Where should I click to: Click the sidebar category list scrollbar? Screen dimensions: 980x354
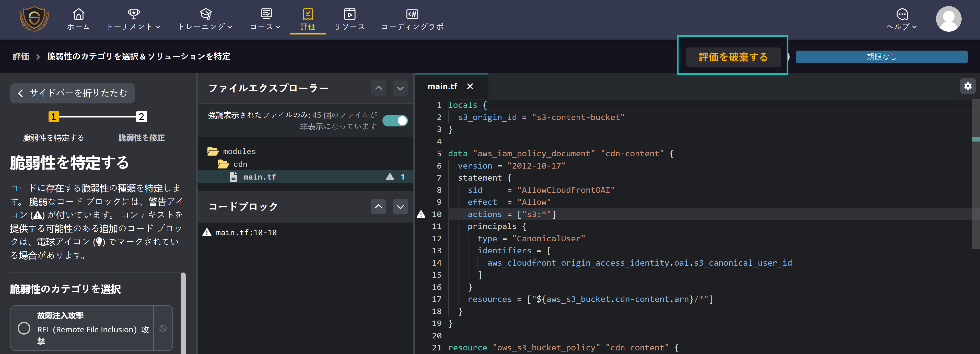click(183, 313)
